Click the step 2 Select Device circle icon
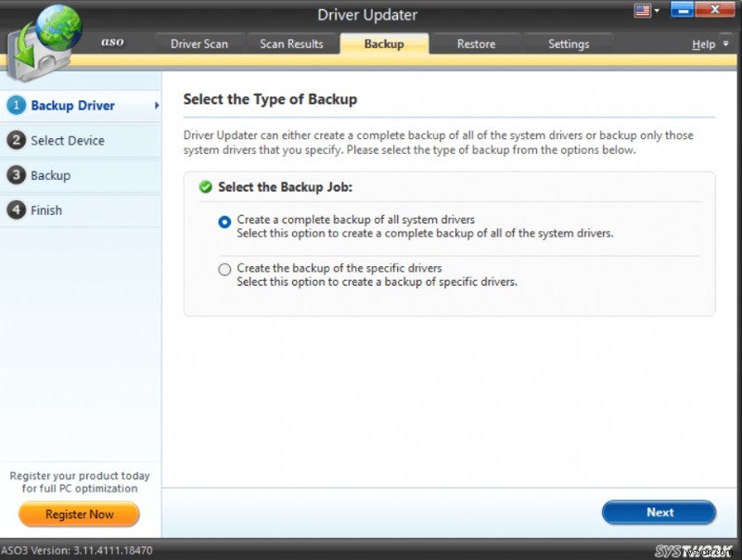Viewport: 742px width, 560px height. tap(17, 140)
